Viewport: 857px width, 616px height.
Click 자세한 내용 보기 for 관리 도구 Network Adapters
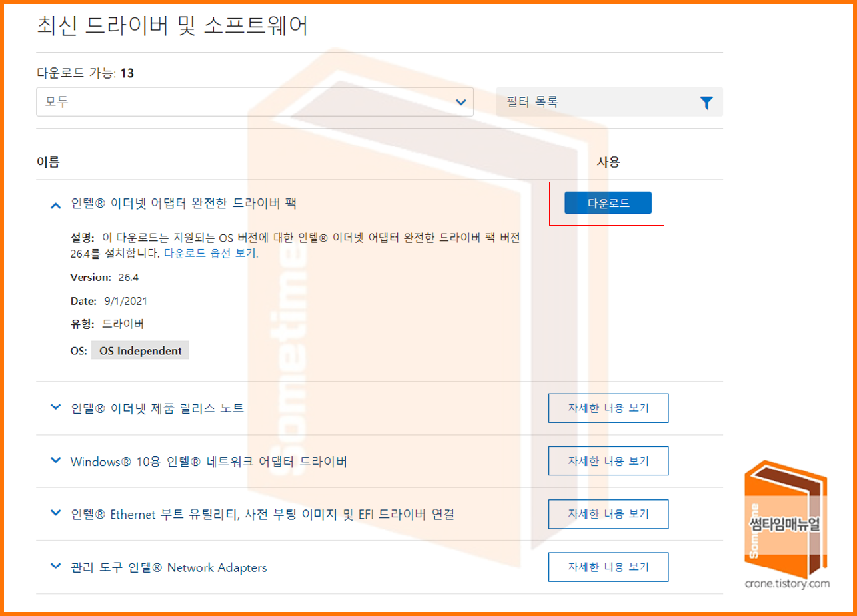click(x=608, y=567)
